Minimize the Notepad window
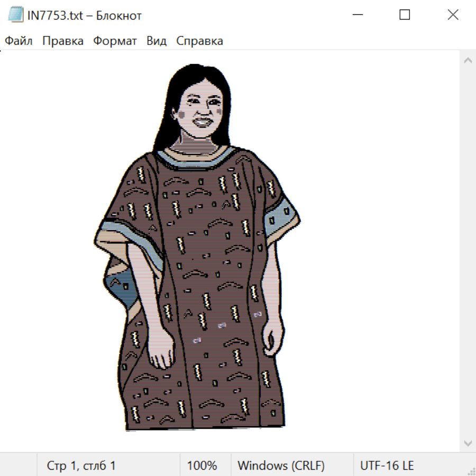The height and width of the screenshot is (476, 476). click(x=356, y=15)
